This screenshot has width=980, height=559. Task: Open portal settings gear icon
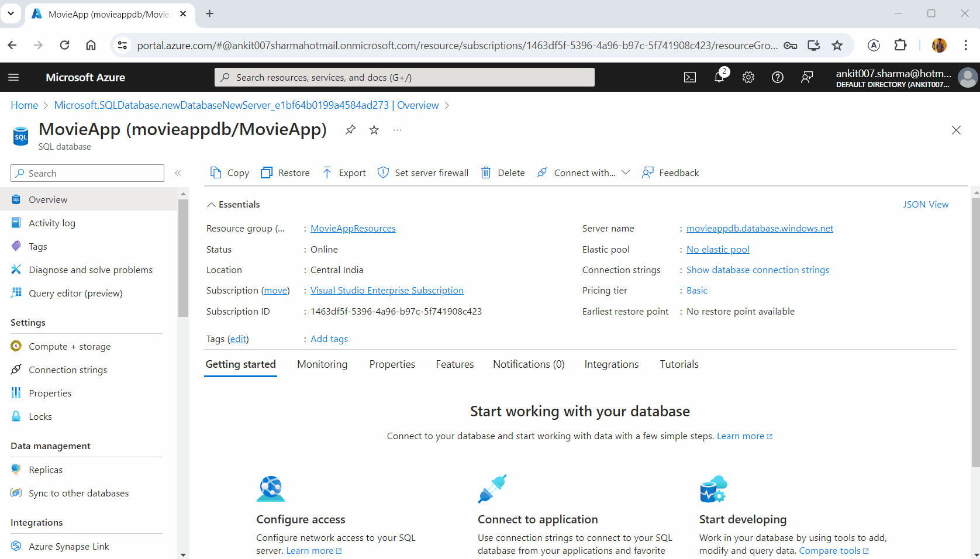point(748,77)
